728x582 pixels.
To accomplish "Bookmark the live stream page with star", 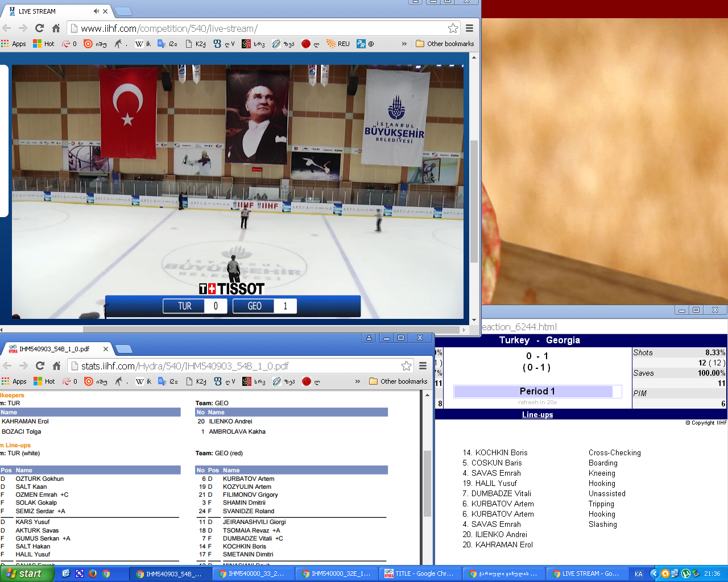I will point(453,28).
